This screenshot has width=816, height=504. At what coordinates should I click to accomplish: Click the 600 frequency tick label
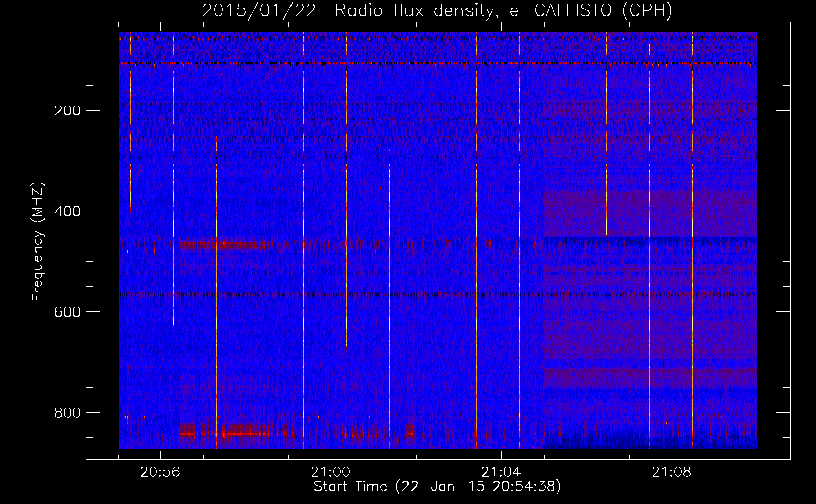tap(68, 312)
